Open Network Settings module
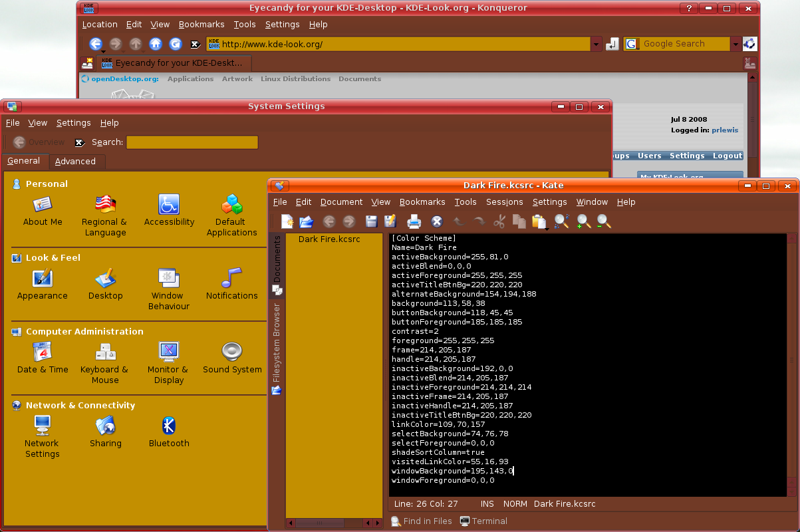Viewport: 800px width, 532px height. pyautogui.click(x=43, y=438)
